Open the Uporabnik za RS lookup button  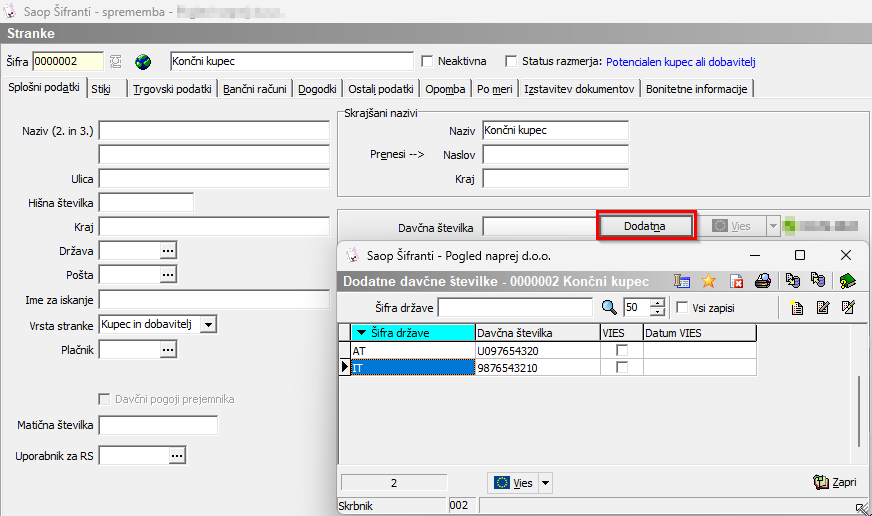click(x=177, y=456)
